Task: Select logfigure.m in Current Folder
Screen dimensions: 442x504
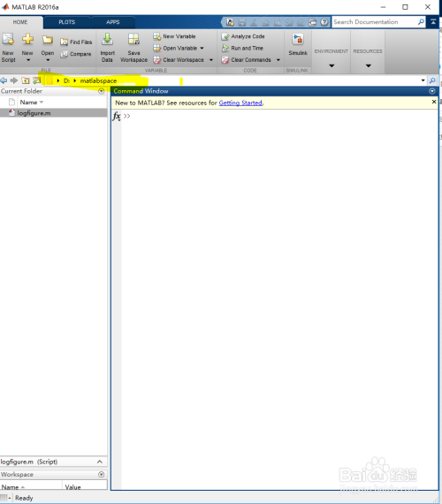Action: coord(54,113)
